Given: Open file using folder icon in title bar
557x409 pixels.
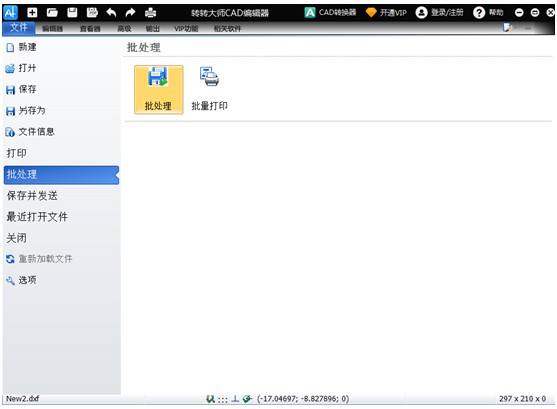Looking at the screenshot, I should (x=52, y=13).
